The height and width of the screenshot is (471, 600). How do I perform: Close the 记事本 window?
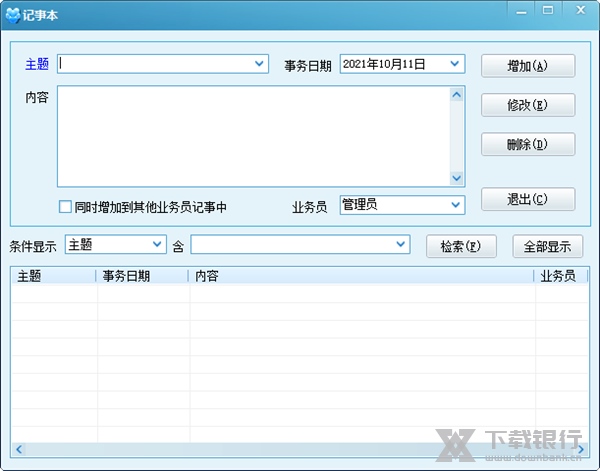[578, 10]
